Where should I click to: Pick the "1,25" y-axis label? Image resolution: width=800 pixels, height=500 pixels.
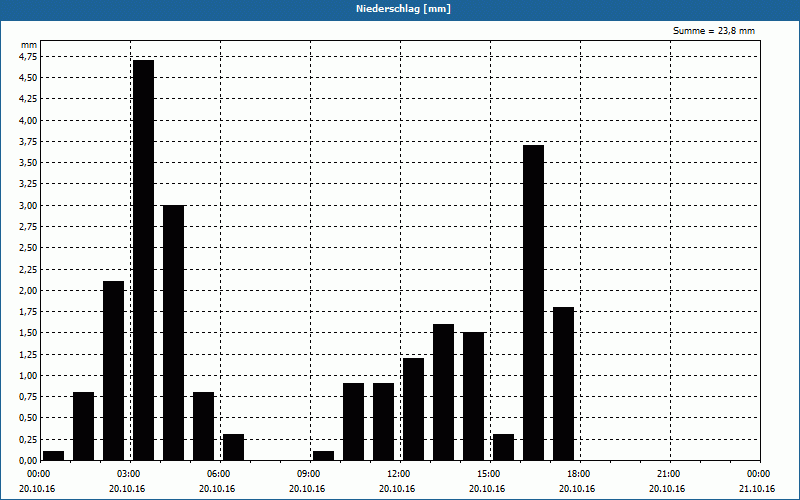point(28,354)
